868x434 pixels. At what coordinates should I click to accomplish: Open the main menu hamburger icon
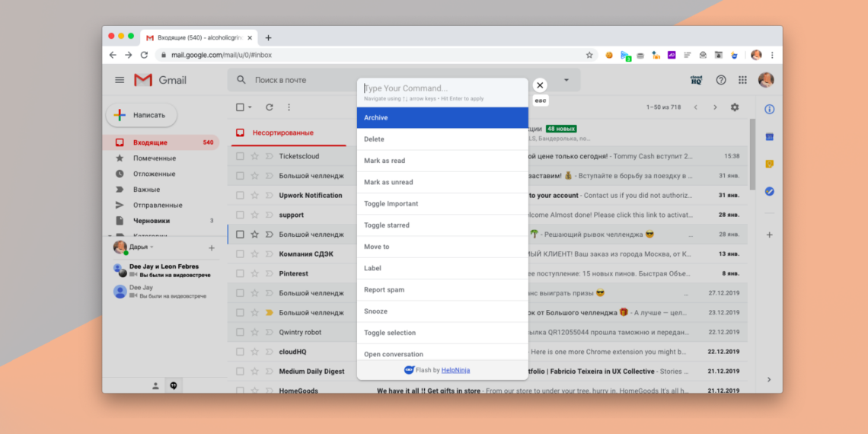(120, 80)
